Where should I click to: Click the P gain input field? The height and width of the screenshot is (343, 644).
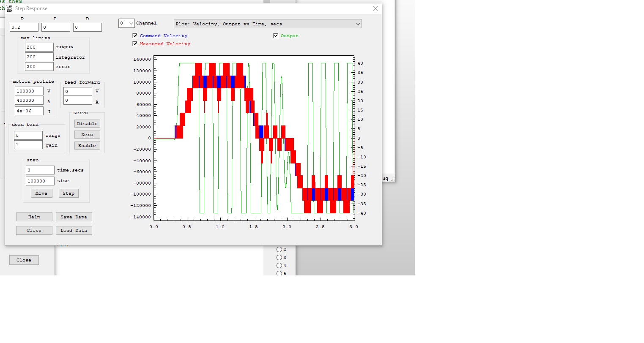pos(24,27)
